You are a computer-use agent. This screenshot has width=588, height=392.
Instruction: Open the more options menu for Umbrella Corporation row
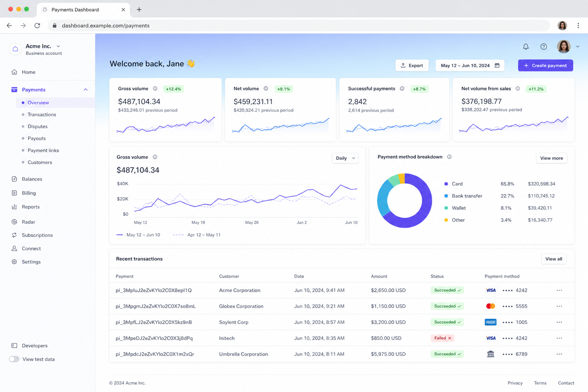tap(559, 354)
